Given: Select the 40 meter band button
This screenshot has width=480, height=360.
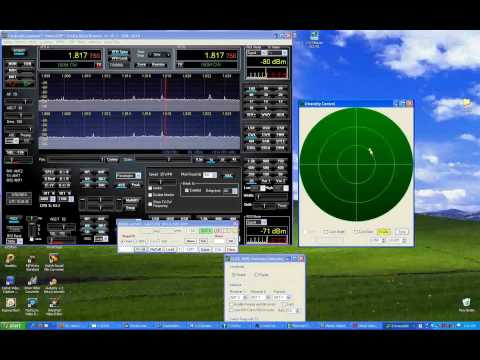Looking at the screenshot, I should pos(251,95).
